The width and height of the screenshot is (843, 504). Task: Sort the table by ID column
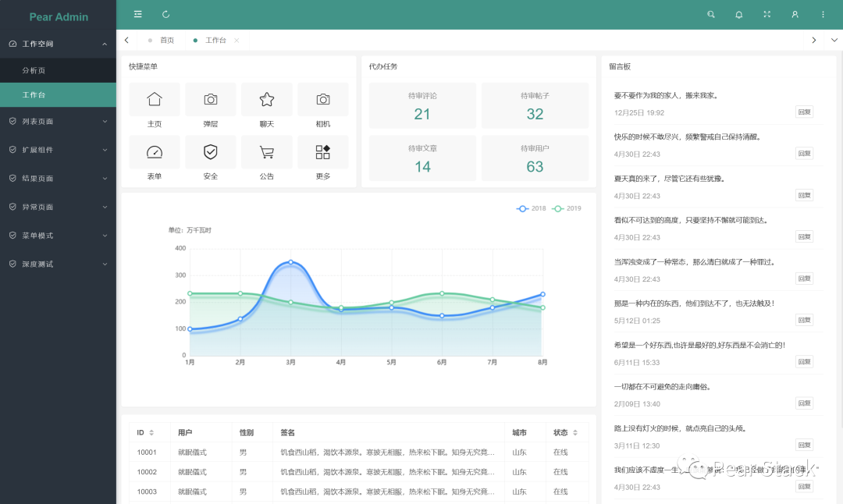[151, 433]
